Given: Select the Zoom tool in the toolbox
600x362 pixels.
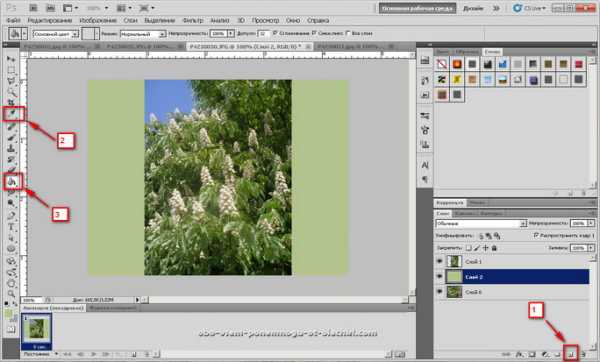Looking at the screenshot, I should click(11, 294).
